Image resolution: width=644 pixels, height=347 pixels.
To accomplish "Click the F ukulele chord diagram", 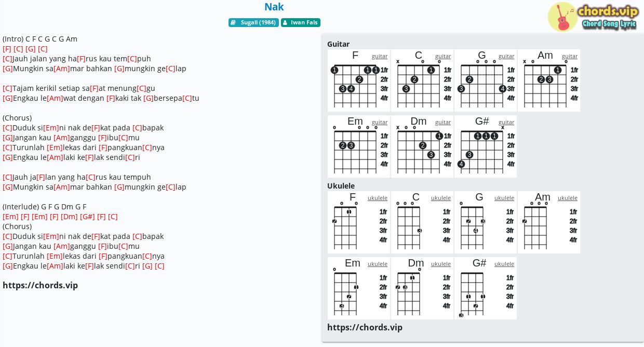I will [359, 222].
